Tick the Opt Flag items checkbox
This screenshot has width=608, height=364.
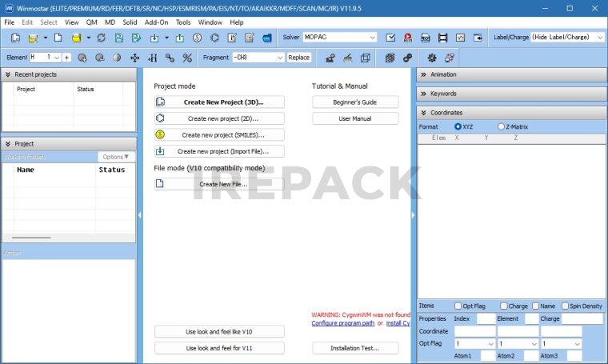click(x=458, y=306)
